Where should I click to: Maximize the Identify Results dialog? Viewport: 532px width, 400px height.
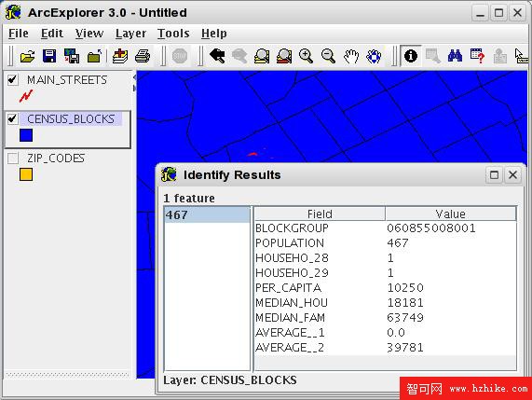point(495,175)
